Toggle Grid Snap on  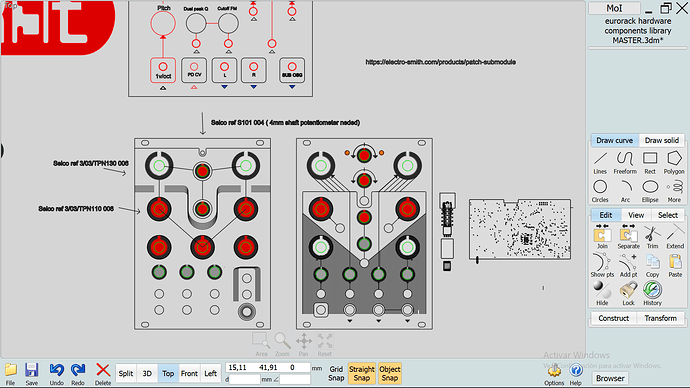pyautogui.click(x=336, y=373)
